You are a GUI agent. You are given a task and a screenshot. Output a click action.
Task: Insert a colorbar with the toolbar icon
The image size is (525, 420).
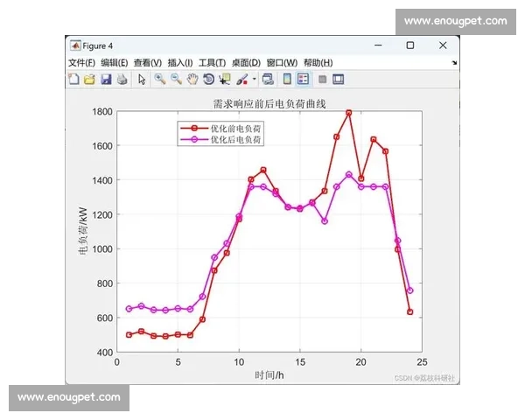287,79
